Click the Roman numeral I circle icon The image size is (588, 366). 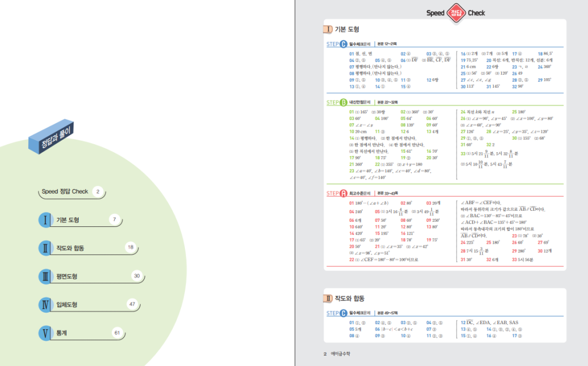click(x=46, y=220)
